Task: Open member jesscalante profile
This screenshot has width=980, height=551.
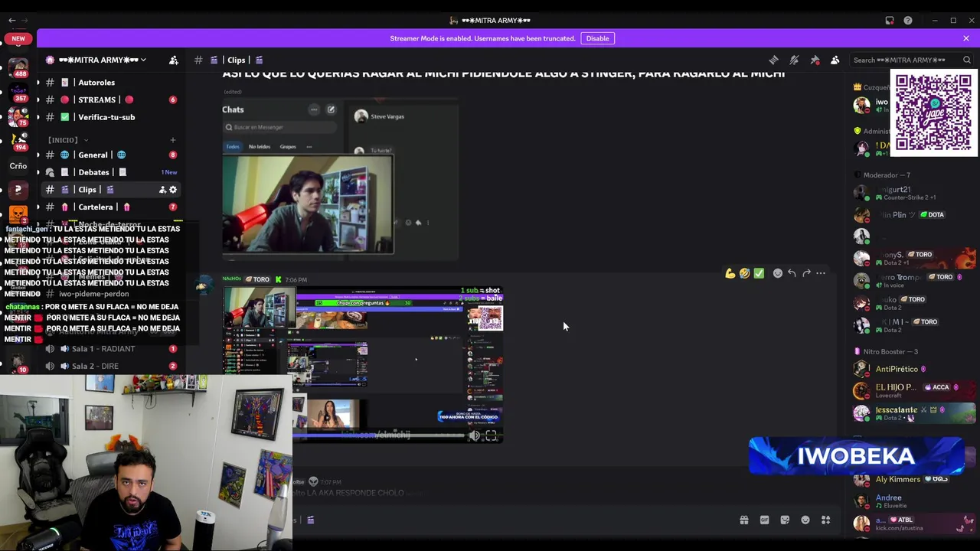Action: (x=913, y=412)
